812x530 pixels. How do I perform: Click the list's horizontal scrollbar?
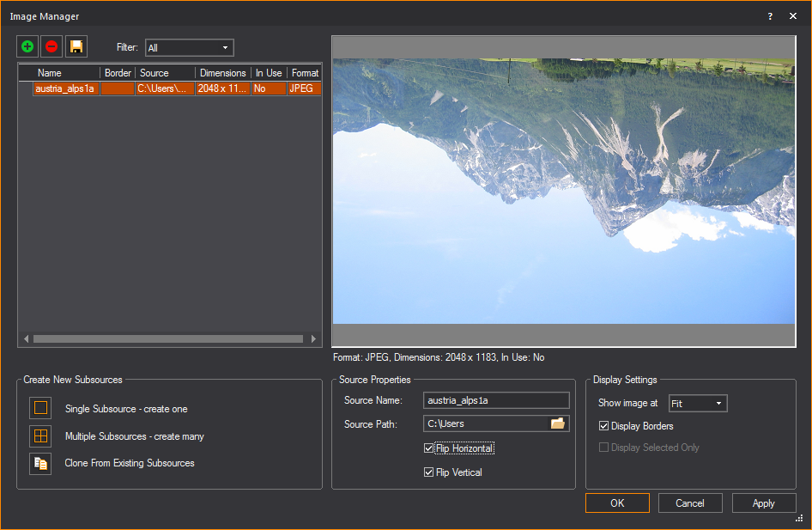[x=169, y=339]
